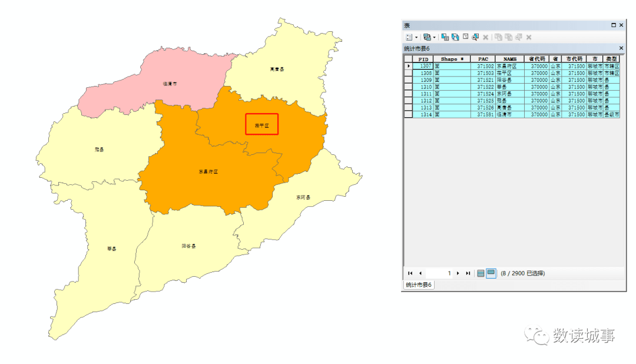Go to the last record
Image resolution: width=636 pixels, height=364 pixels.
[468, 273]
